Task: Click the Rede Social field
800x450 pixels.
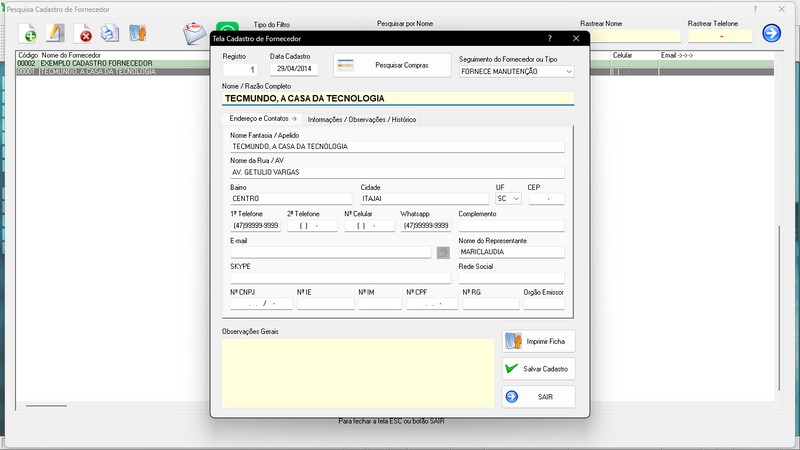Action: coord(511,278)
